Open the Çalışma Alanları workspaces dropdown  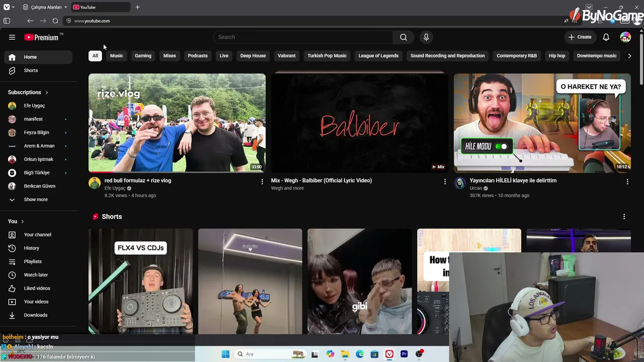(45, 7)
